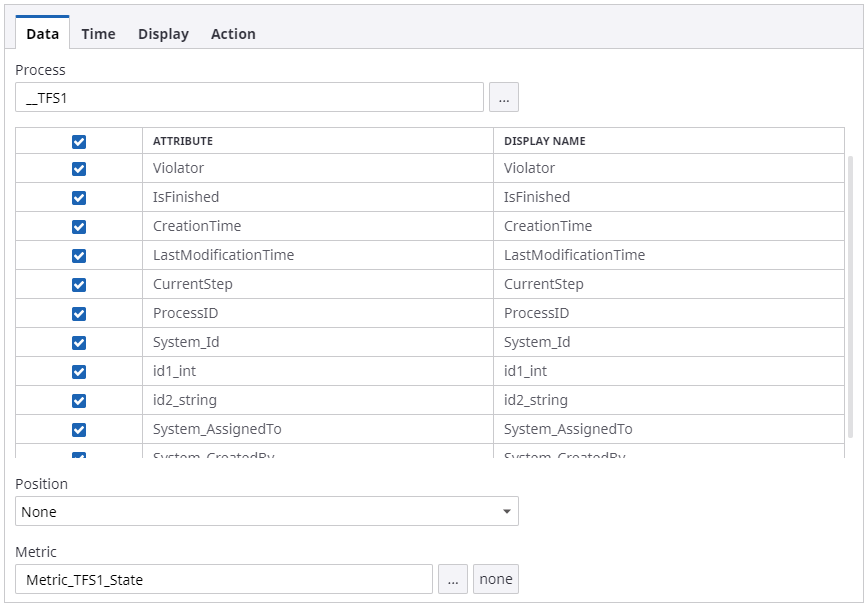Toggle the select-all checkbox in table header
Viewport: 867px width, 606px height.
[x=79, y=141]
